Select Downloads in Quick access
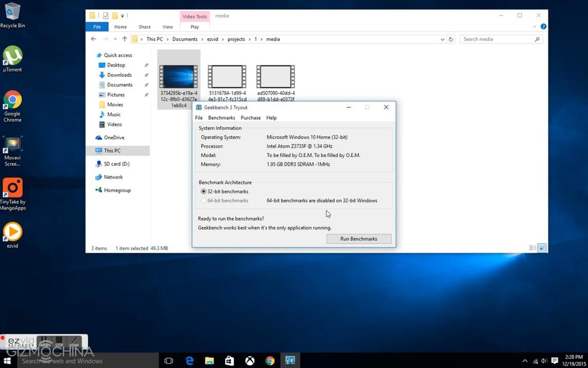 tap(119, 75)
